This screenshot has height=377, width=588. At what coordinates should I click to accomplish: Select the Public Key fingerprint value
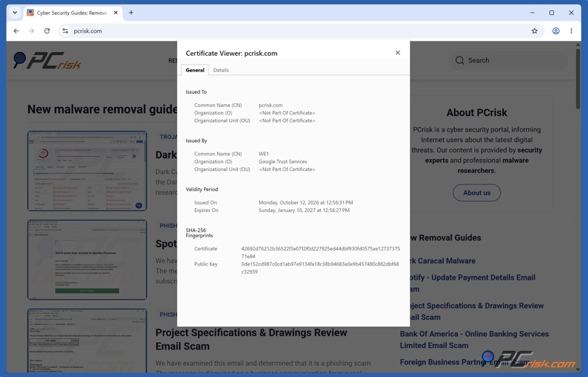[320, 268]
